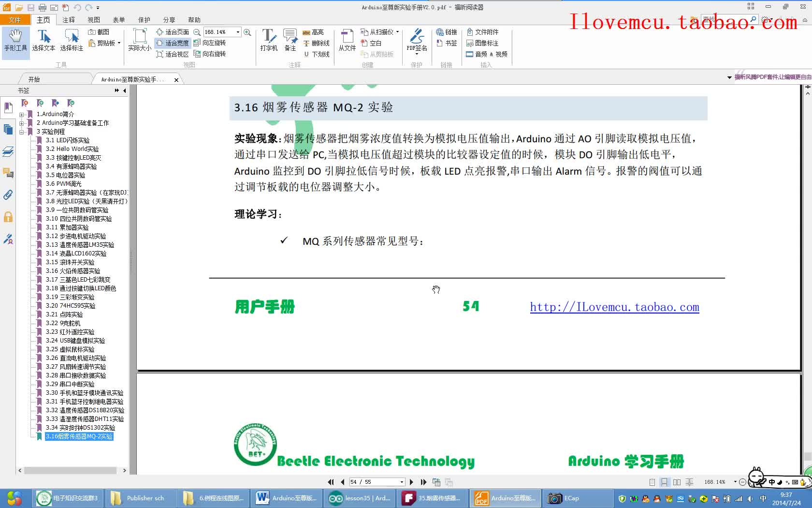Open the File (文件) menu
Viewport: 812px width, 508px height.
coord(15,20)
